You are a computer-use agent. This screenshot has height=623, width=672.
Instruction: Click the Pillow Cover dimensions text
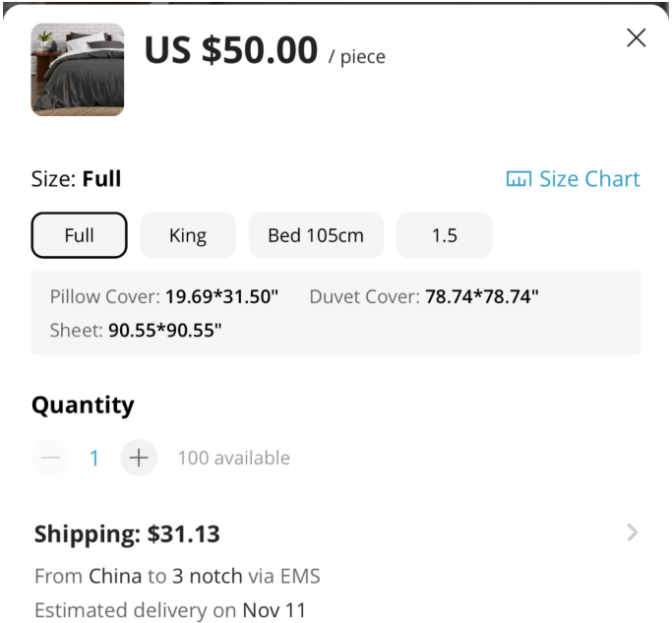[x=164, y=296]
